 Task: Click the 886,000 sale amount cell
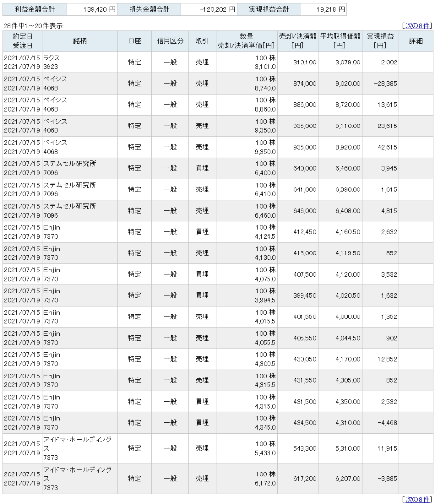coord(298,105)
